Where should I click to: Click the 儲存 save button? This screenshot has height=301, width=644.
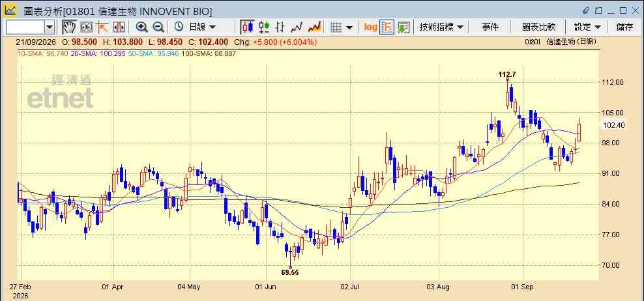tap(624, 27)
